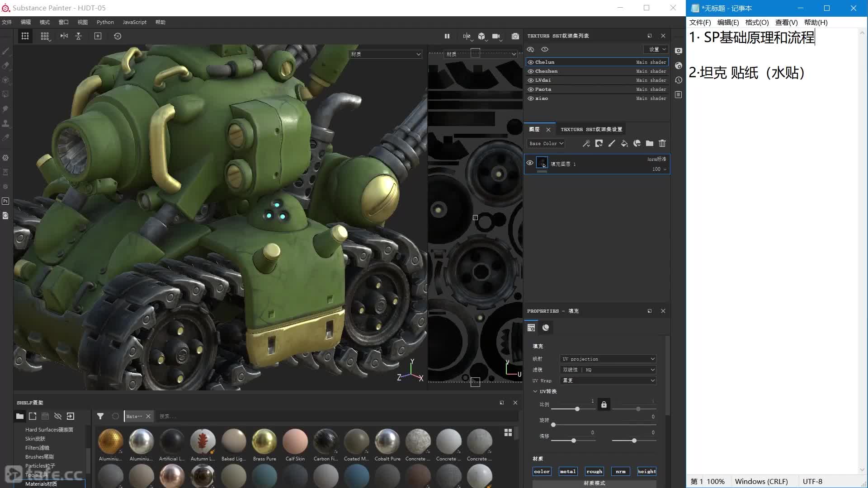Open the Base Color channel dropdown
This screenshot has width=868, height=488.
[546, 143]
